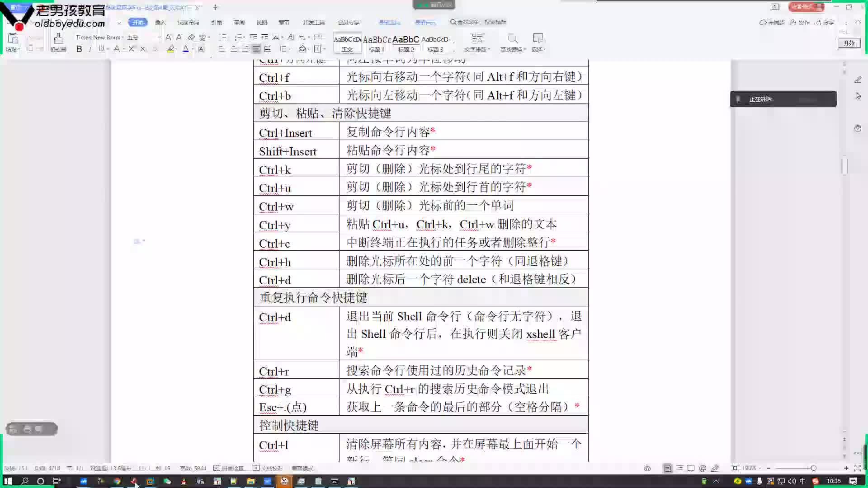Screen dimensions: 868x488
Task: Toggle spell check in status bar
Action: click(229, 468)
